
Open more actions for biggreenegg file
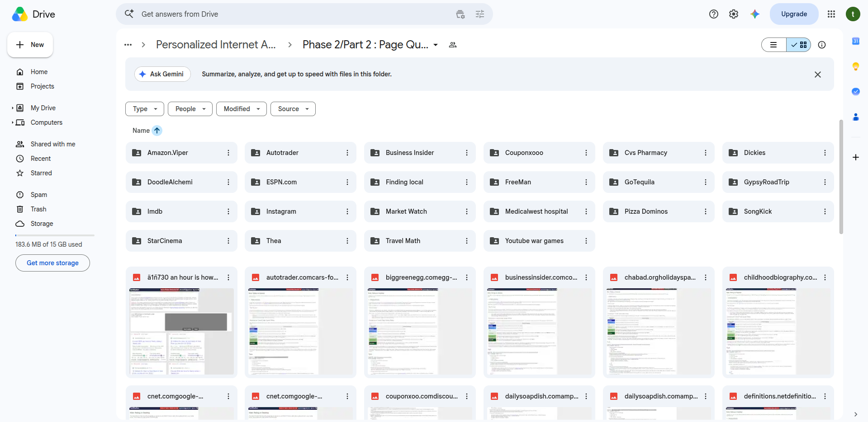(467, 277)
